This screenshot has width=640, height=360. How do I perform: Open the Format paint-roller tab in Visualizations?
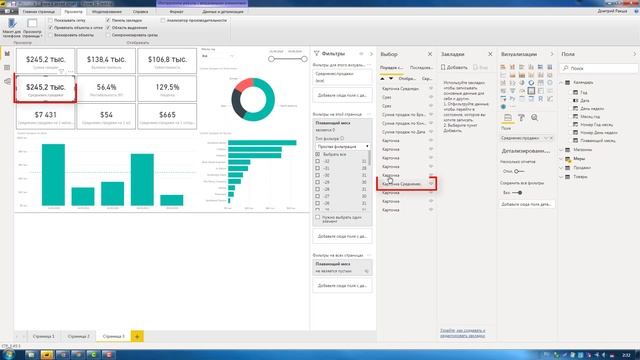(521, 118)
